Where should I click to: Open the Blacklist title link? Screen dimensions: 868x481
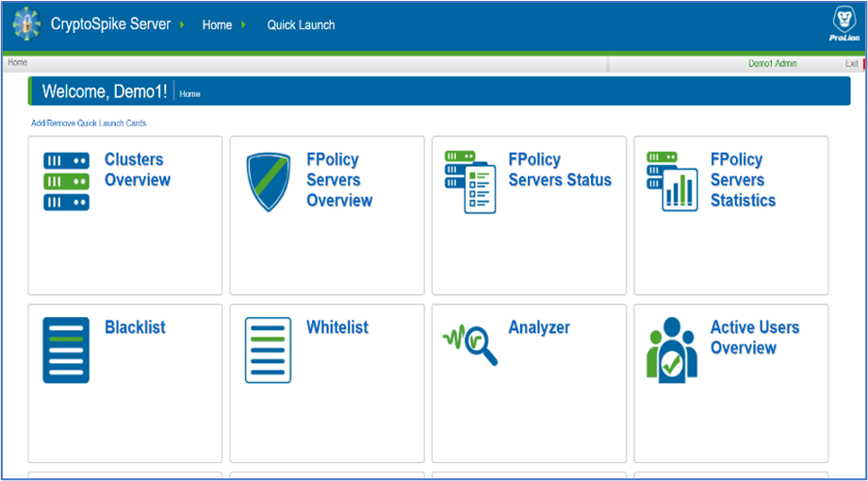[x=135, y=327]
